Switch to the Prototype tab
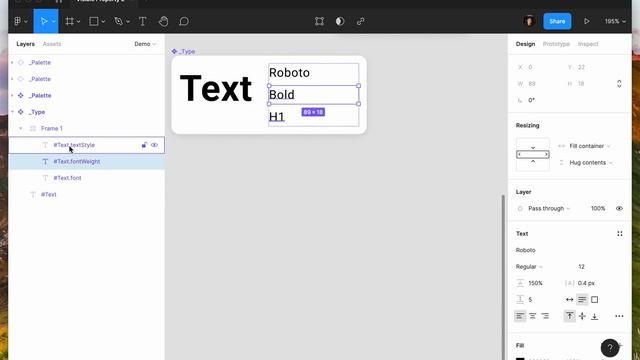The width and height of the screenshot is (640, 360). [x=556, y=44]
